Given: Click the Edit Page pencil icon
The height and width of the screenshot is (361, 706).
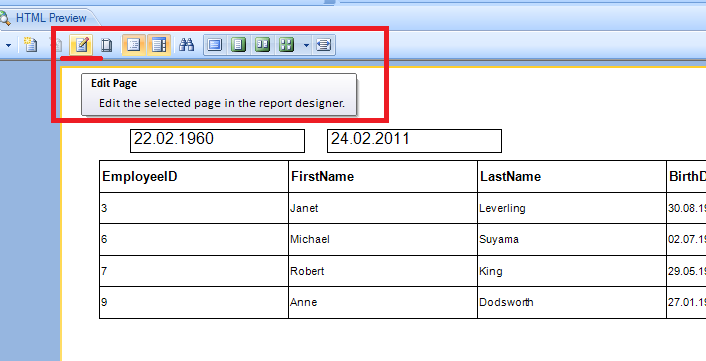Looking at the screenshot, I should (x=81, y=45).
